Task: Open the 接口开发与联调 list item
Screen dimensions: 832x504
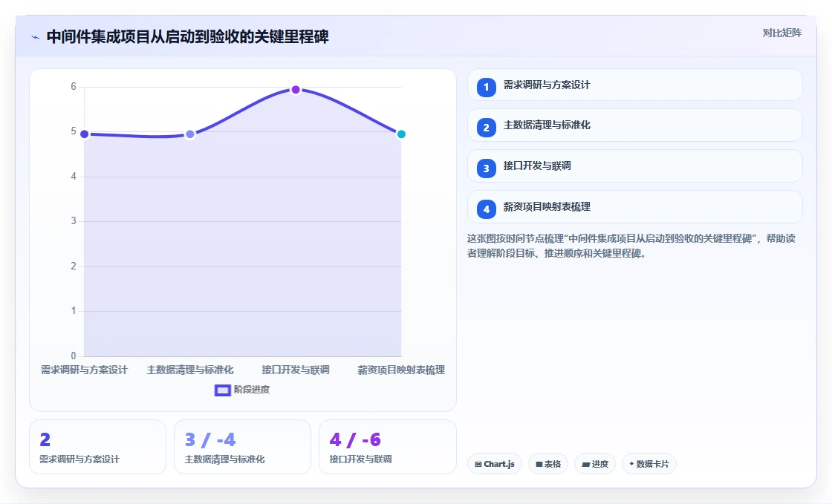Action: (x=634, y=166)
